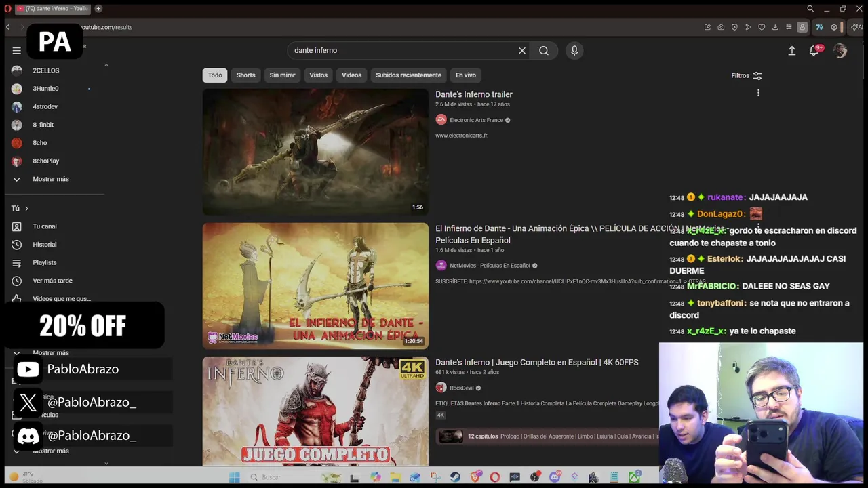Screen dimensions: 868x488
Task: Expand the bottom-most Mostrar más in sidebar
Action: 50,451
